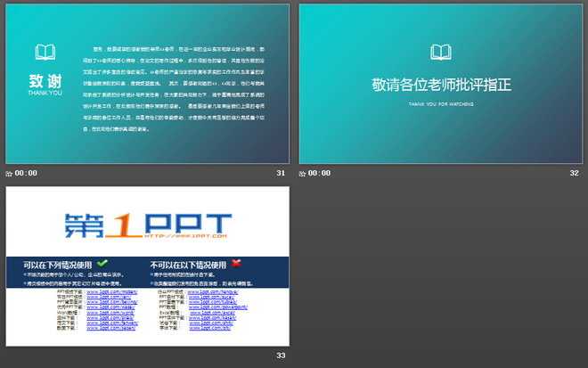588x368 pixels.
Task: Click the red X icon on slide 33
Action: point(236,263)
